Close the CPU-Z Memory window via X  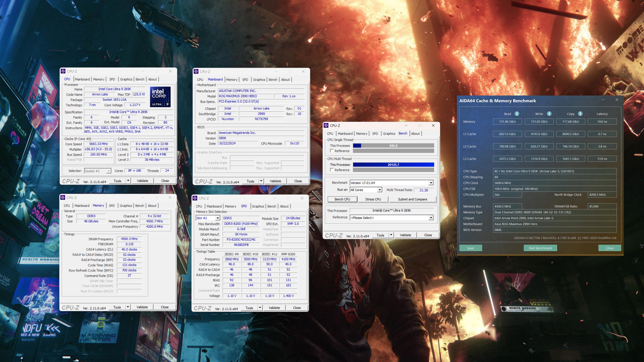tap(170, 198)
